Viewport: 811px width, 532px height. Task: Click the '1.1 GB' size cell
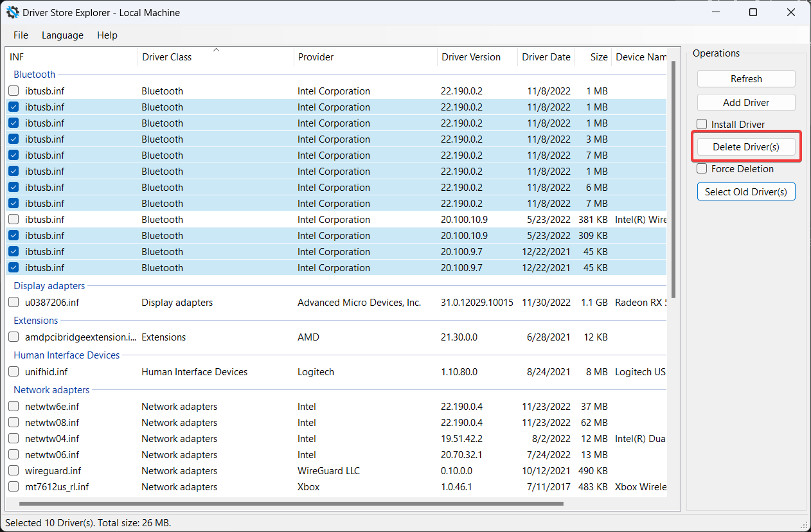point(594,303)
